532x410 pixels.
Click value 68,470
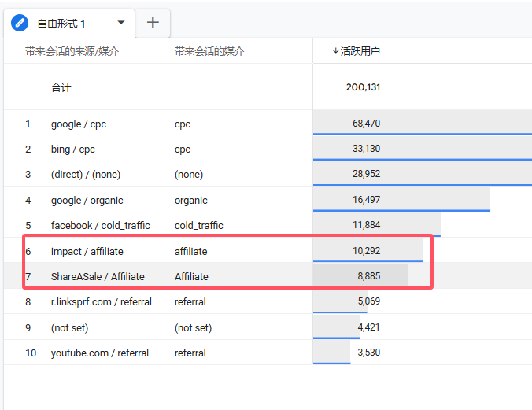coord(366,124)
